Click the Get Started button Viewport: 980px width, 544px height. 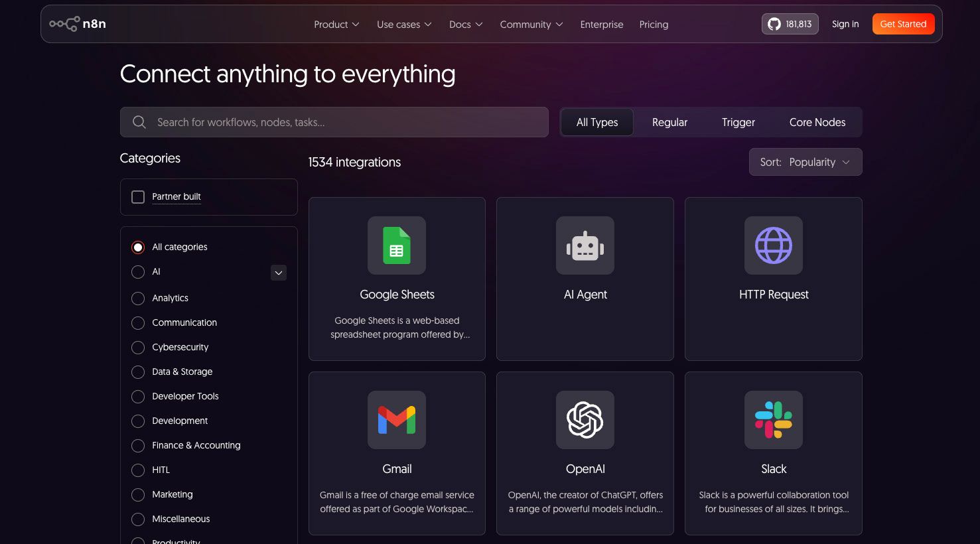(x=903, y=23)
